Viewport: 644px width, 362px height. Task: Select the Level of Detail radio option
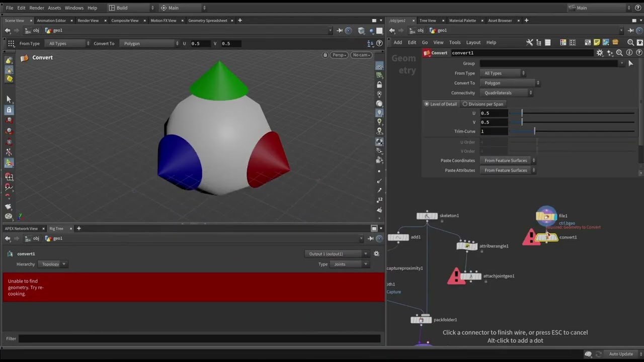coord(441,104)
